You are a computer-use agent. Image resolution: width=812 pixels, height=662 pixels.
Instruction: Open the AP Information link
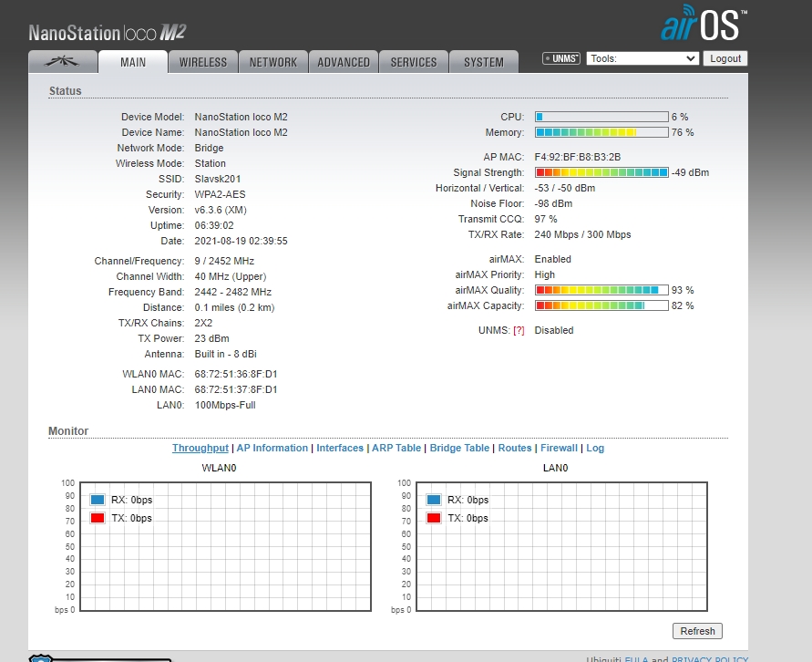point(272,448)
